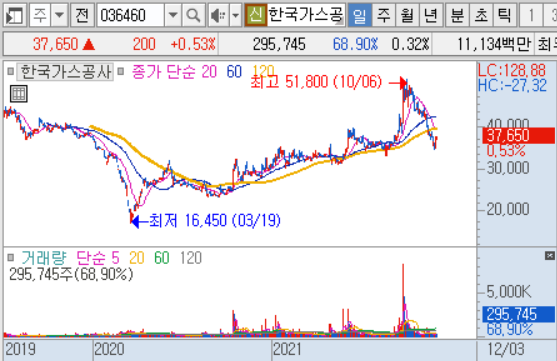Click the speaker sound icon
This screenshot has width=557, height=361.
[218, 15]
